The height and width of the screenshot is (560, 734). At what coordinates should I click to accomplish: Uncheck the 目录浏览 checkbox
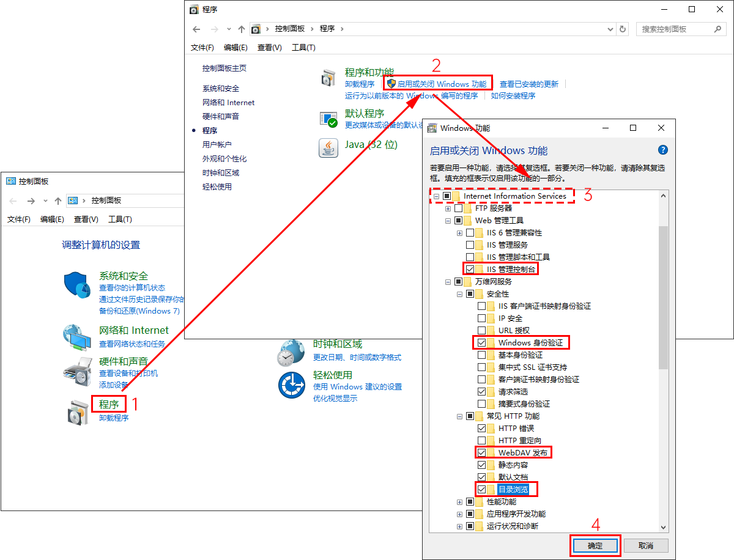pyautogui.click(x=481, y=490)
